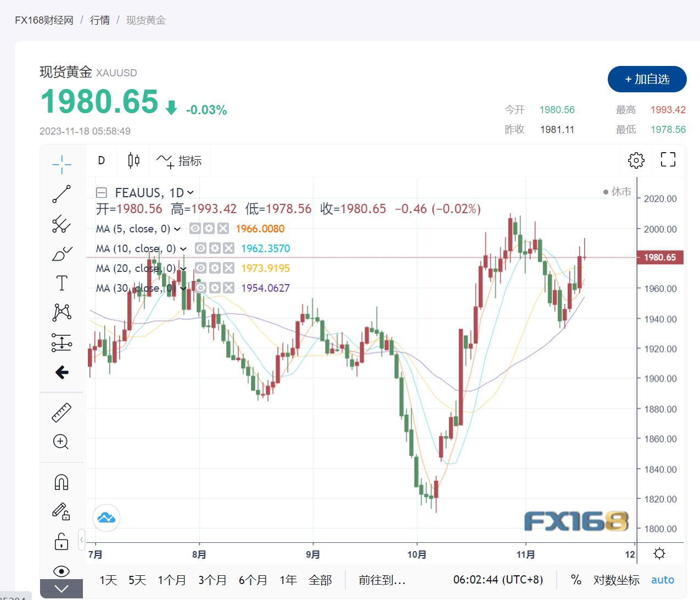Hide the MA(5) indicator
The image size is (700, 600).
[x=195, y=229]
